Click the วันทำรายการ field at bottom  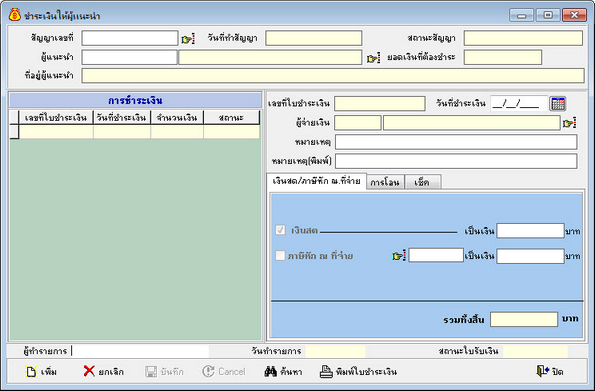click(335, 351)
